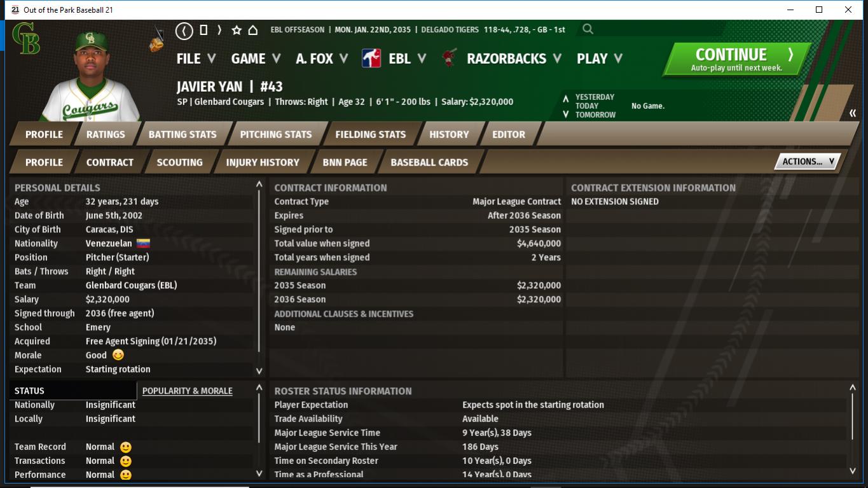Click the 'No Game.' schedule text
Viewport: 868px width, 488px height.
(x=648, y=106)
